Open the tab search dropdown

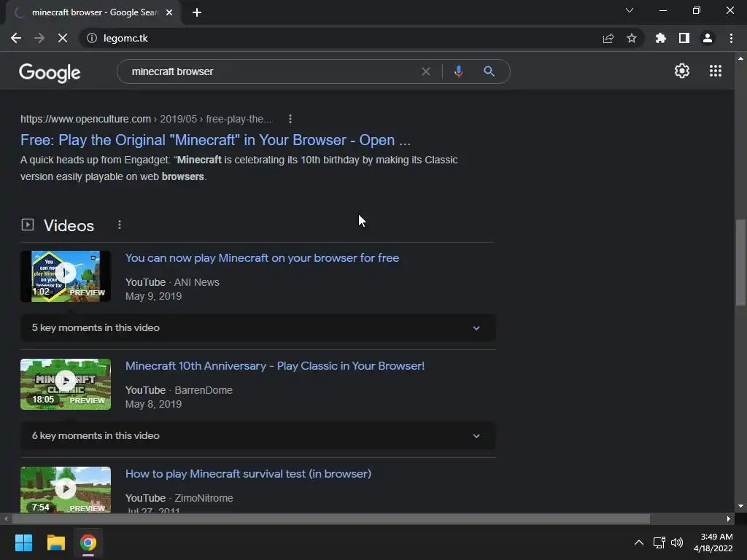pyautogui.click(x=630, y=10)
